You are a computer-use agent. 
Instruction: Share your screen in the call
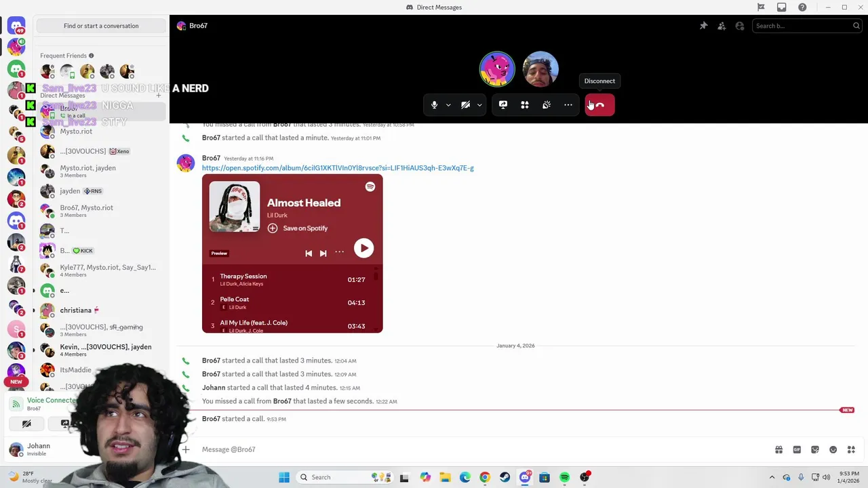(x=503, y=105)
